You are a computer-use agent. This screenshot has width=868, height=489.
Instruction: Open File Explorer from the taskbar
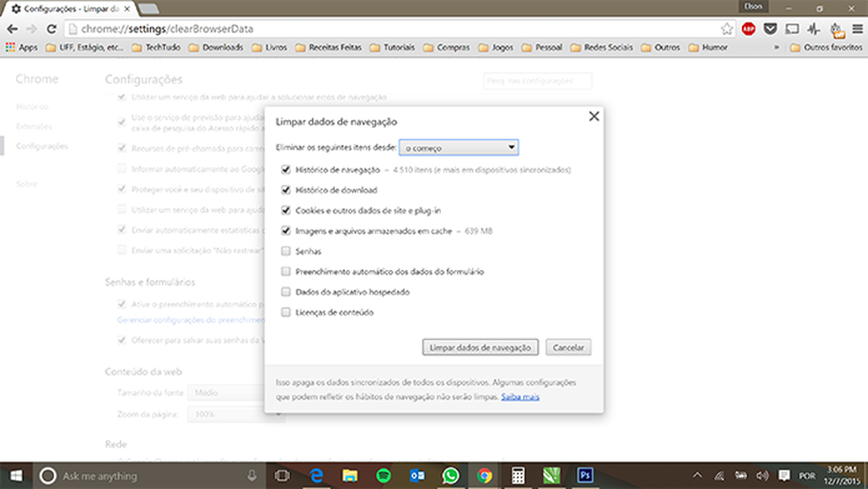(x=350, y=476)
